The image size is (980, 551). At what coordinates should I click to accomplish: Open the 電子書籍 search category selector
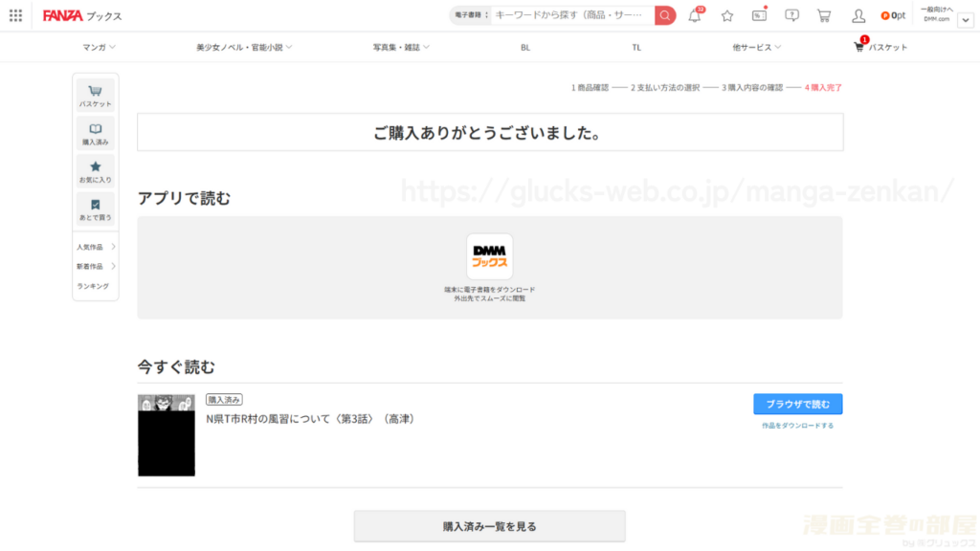point(471,15)
